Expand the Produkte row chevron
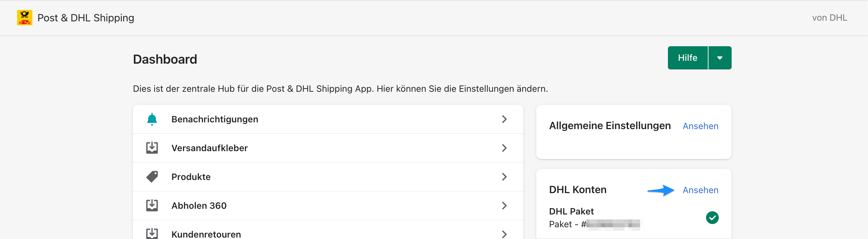The width and height of the screenshot is (868, 239). [x=504, y=177]
